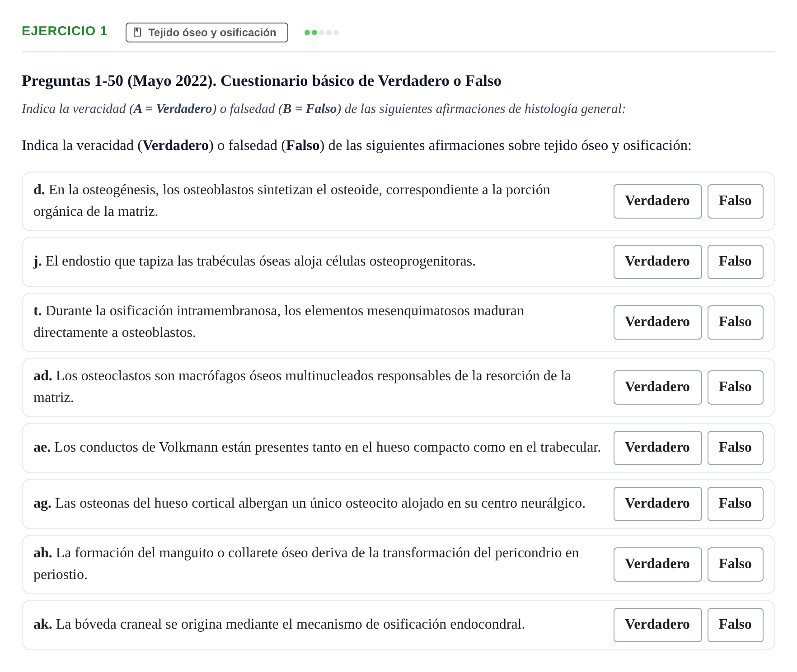This screenshot has width=797, height=672.
Task: Select Falso for statement ak bóveda craneal
Action: point(735,625)
